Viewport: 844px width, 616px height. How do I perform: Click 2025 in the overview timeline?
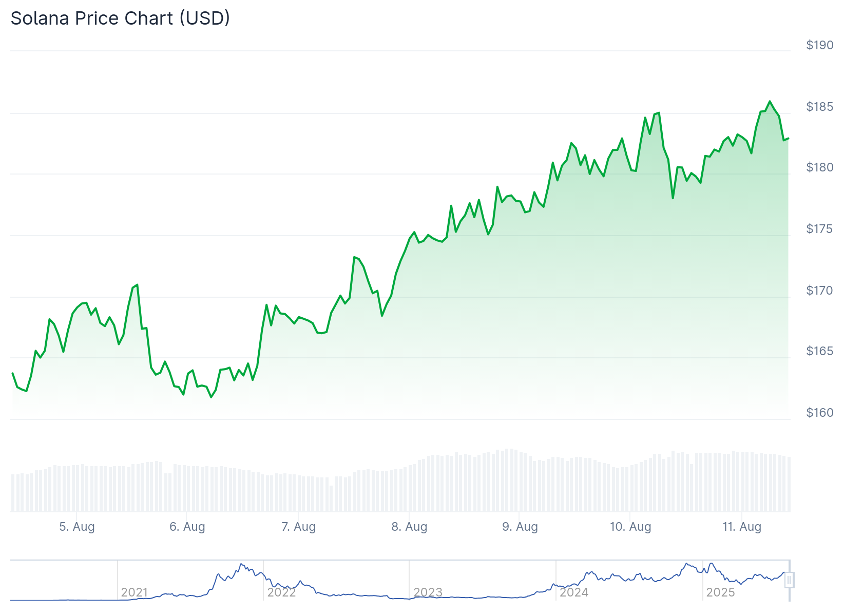coord(720,592)
